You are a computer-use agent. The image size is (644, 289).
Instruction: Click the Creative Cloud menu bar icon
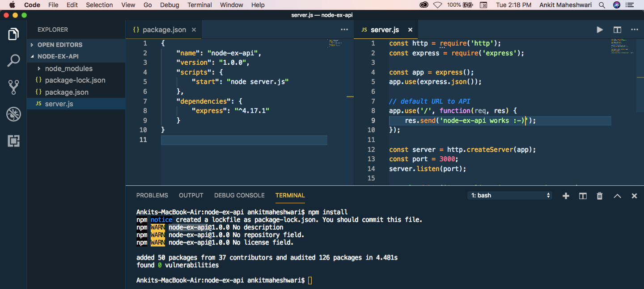click(x=424, y=5)
